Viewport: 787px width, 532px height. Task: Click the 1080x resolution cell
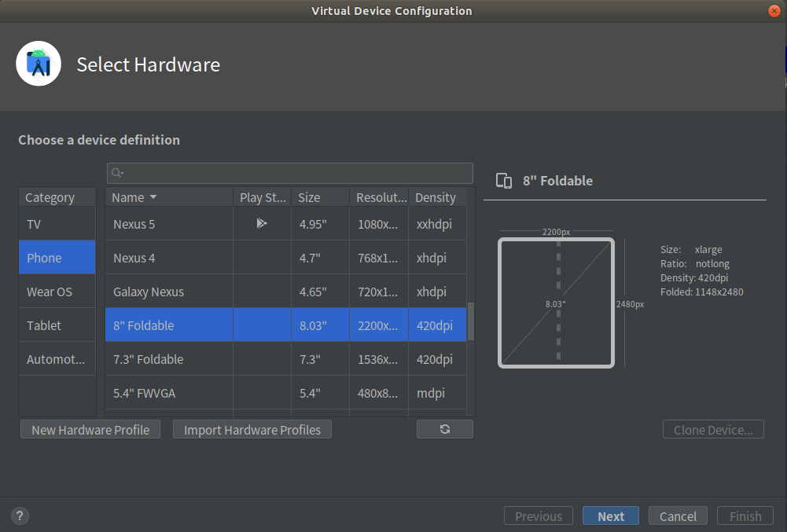pyautogui.click(x=379, y=224)
